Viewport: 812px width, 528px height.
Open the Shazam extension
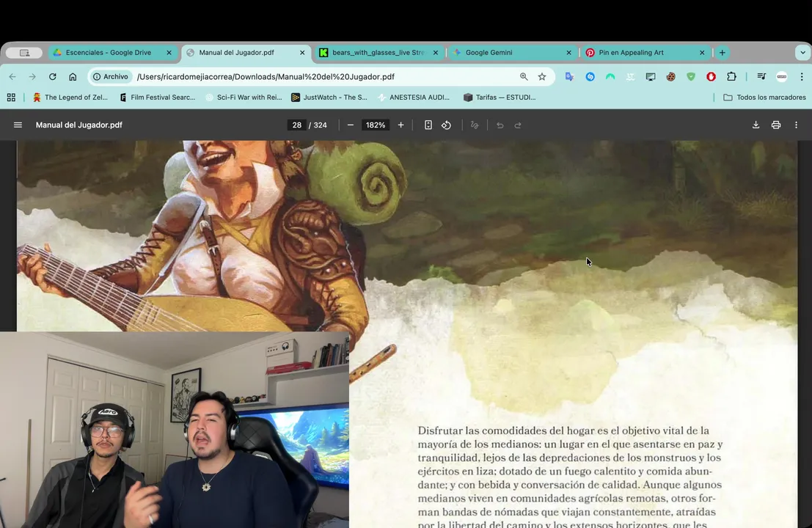point(590,76)
